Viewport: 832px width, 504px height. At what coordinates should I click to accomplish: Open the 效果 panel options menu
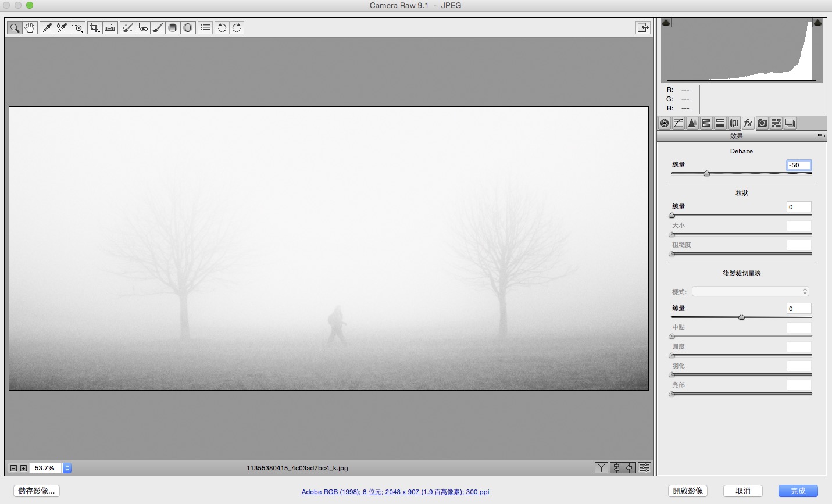820,136
